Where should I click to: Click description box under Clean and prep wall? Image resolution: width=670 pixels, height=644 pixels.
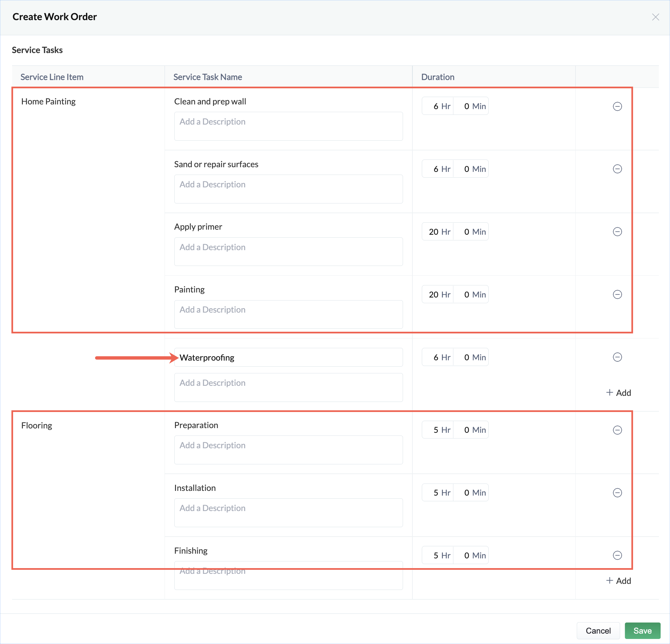point(288,126)
